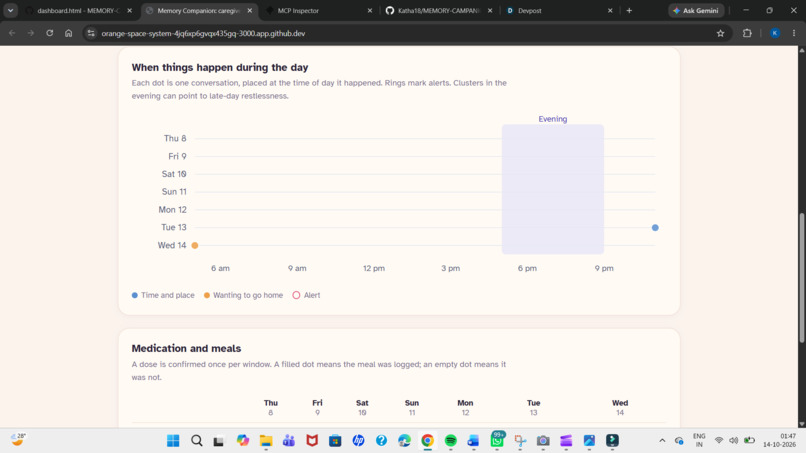Click the page vertical scrollbar thumb
Screen dimensions: 806x453
point(801,278)
